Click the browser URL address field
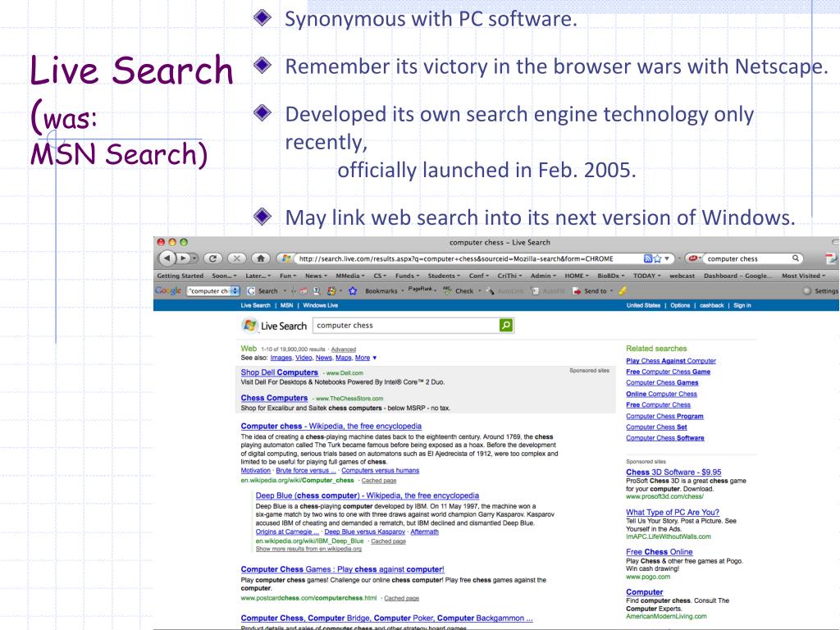 [x=468, y=258]
